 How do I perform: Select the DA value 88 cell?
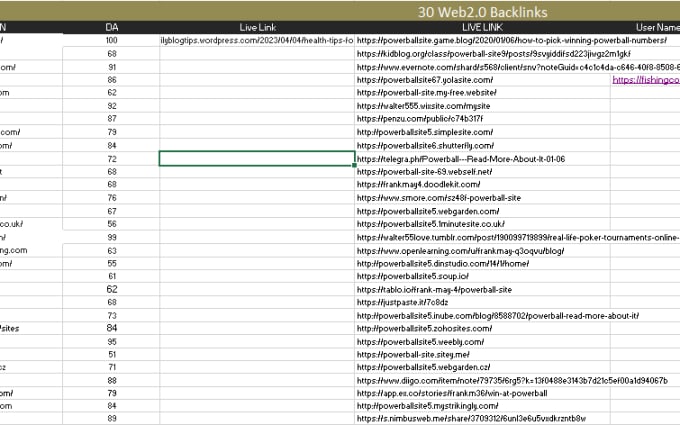pos(112,380)
